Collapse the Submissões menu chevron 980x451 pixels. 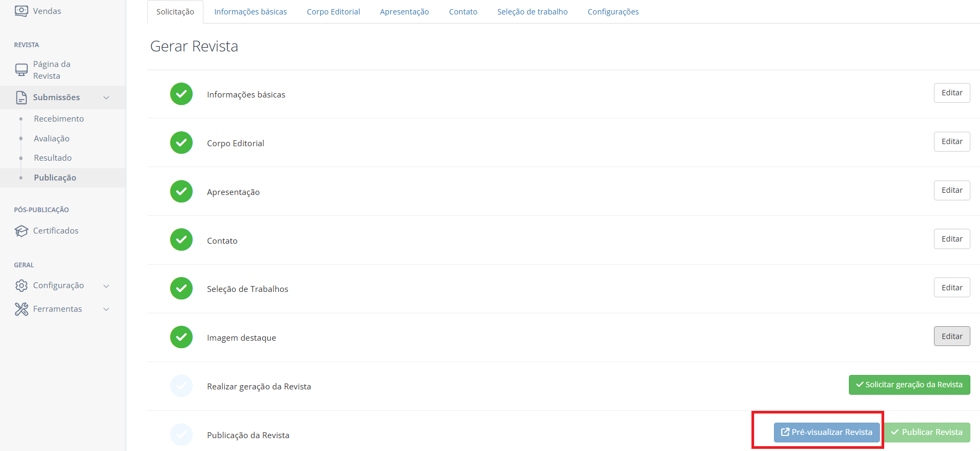click(x=106, y=97)
